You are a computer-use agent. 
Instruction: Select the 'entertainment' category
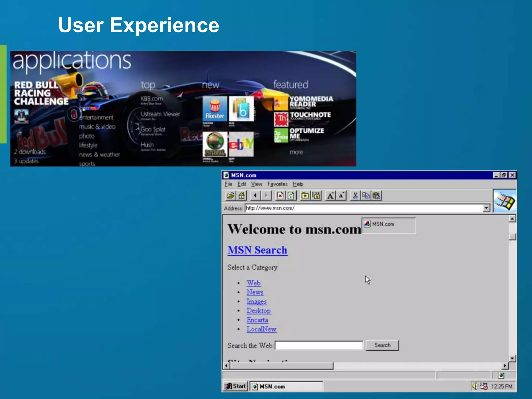(x=96, y=117)
